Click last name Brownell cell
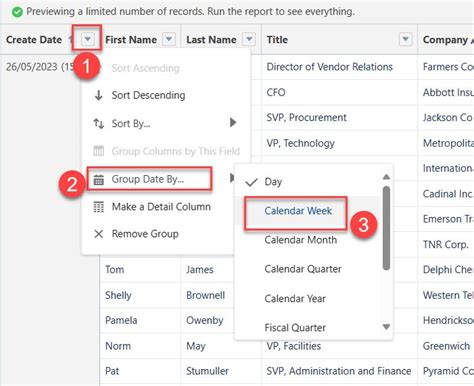The height and width of the screenshot is (386, 474). [206, 295]
